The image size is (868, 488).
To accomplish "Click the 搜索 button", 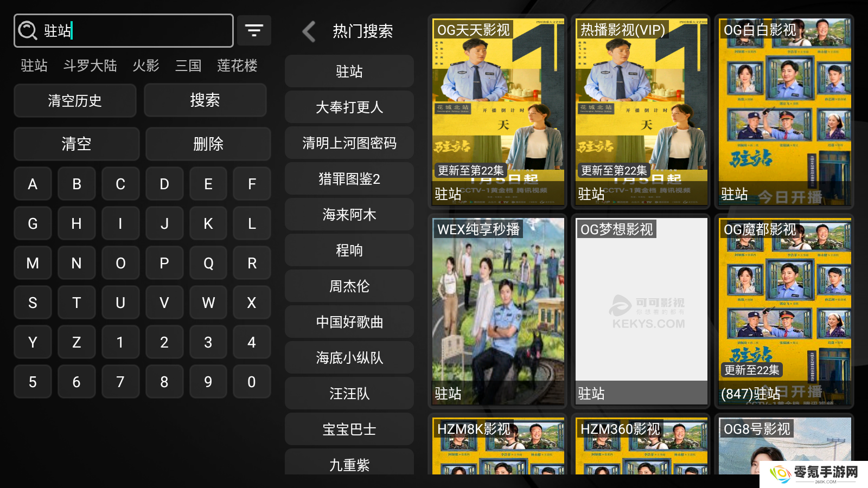I will [205, 100].
